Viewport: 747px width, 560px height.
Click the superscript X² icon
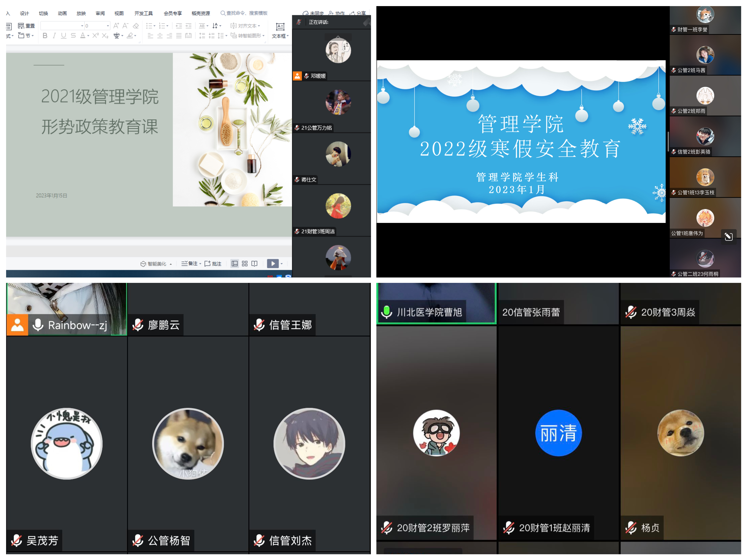(96, 36)
